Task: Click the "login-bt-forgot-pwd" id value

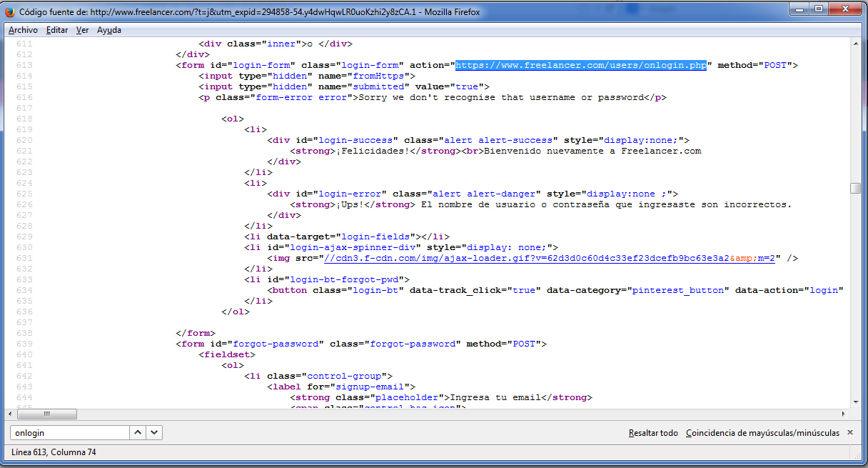Action: [346, 279]
